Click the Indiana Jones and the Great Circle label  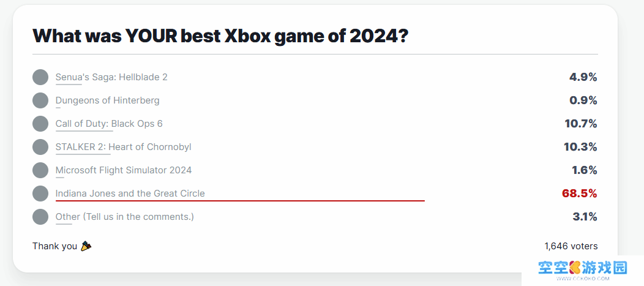click(130, 193)
